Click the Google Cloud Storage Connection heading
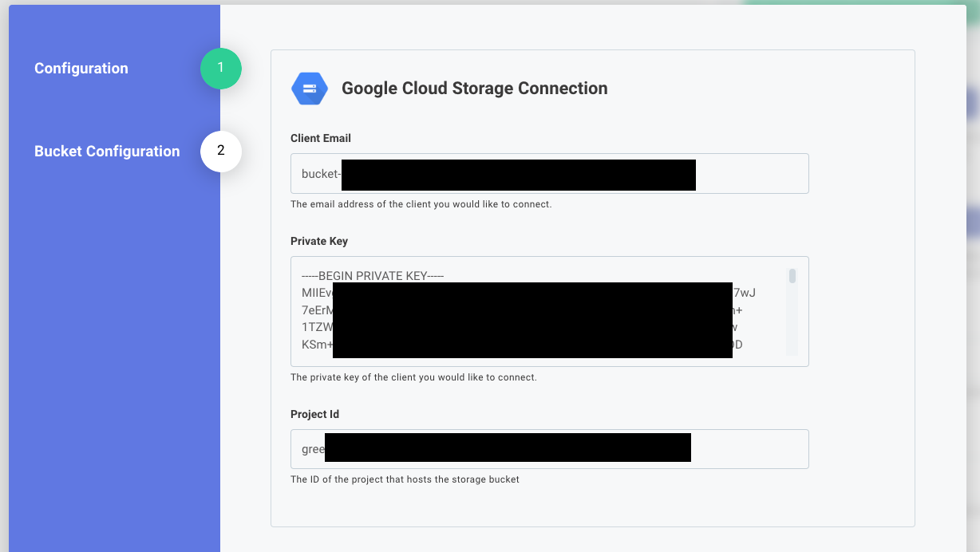This screenshot has width=980, height=552. click(x=475, y=89)
